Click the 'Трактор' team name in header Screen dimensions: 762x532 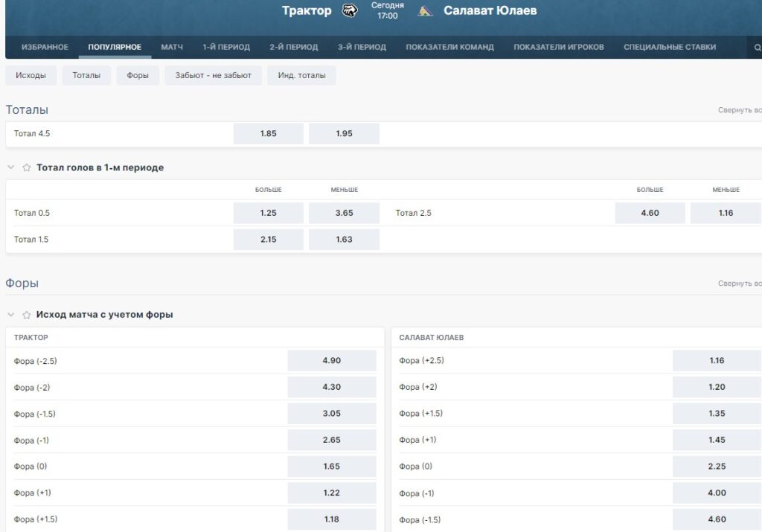307,10
